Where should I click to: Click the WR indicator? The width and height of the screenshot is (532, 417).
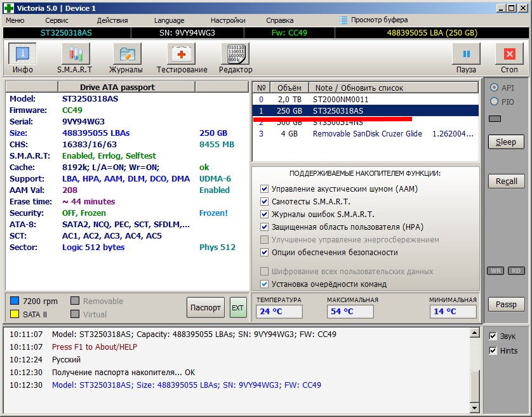pyautogui.click(x=496, y=271)
